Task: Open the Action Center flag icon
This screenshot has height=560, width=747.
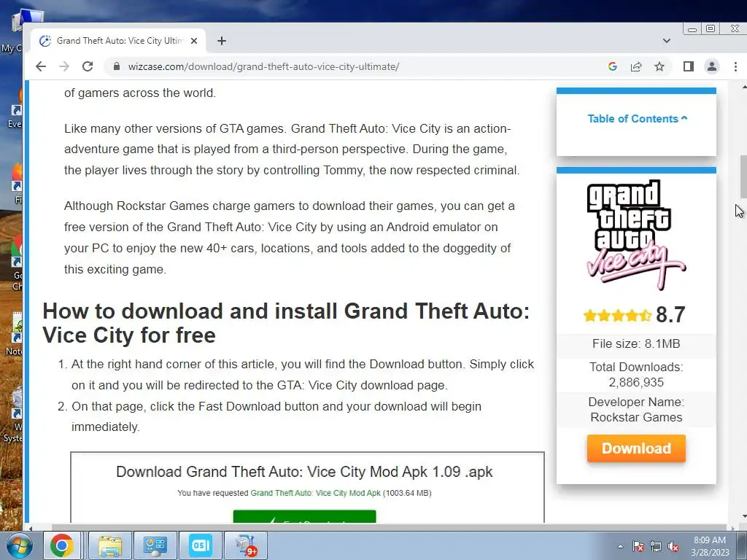Action: coord(638,546)
